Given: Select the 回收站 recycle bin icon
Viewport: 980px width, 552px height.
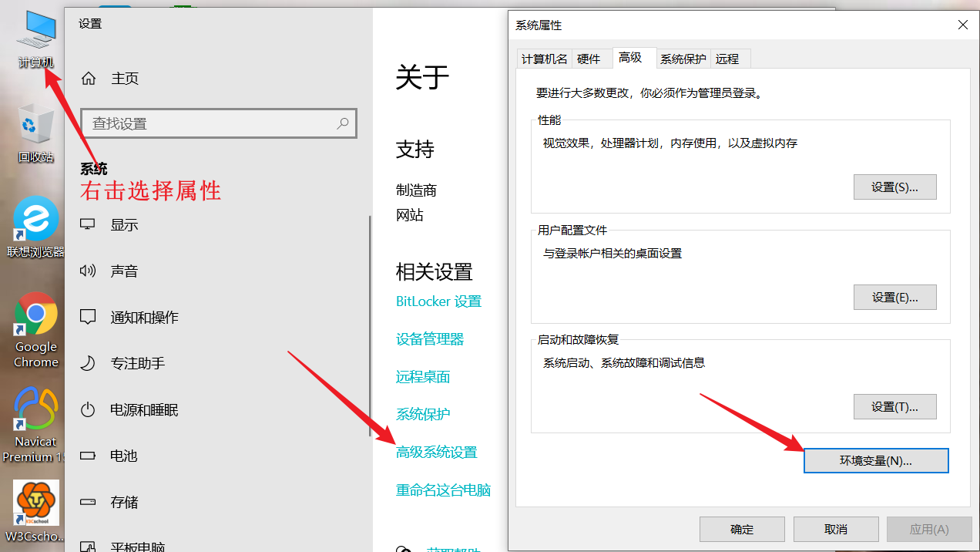Looking at the screenshot, I should (x=36, y=133).
